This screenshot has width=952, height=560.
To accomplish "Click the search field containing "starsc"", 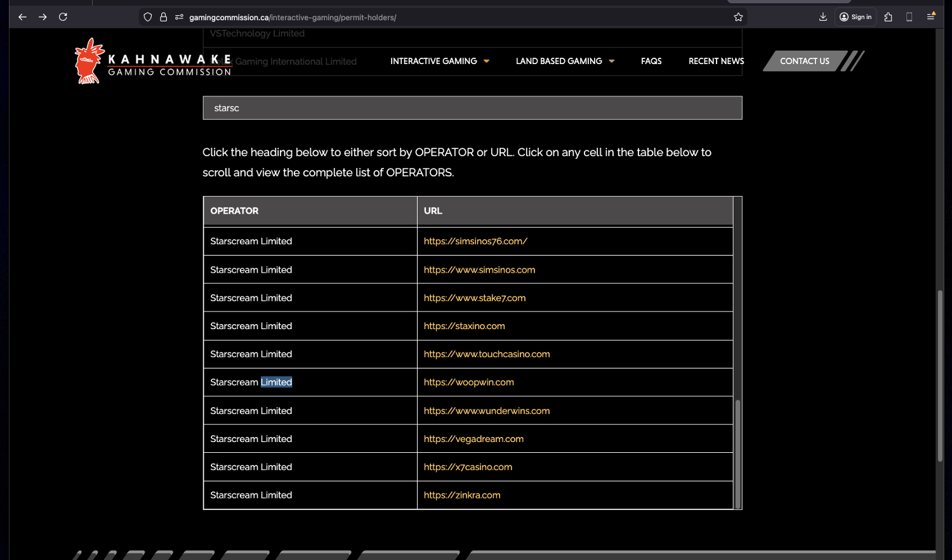I will click(x=472, y=108).
